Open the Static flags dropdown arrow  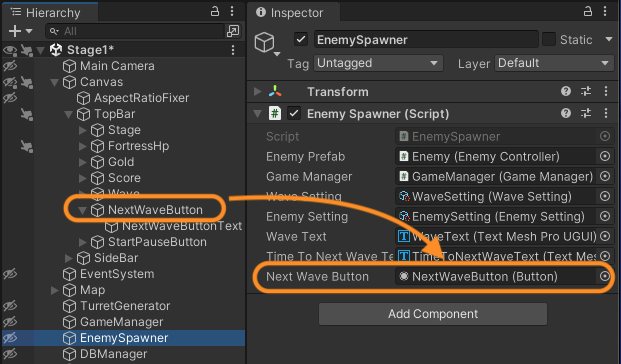[608, 39]
